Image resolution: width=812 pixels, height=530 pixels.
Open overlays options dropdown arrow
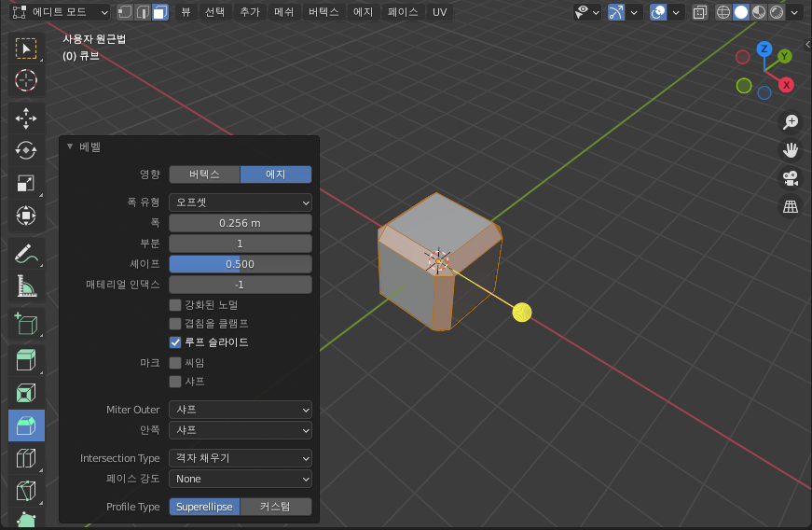click(x=676, y=12)
